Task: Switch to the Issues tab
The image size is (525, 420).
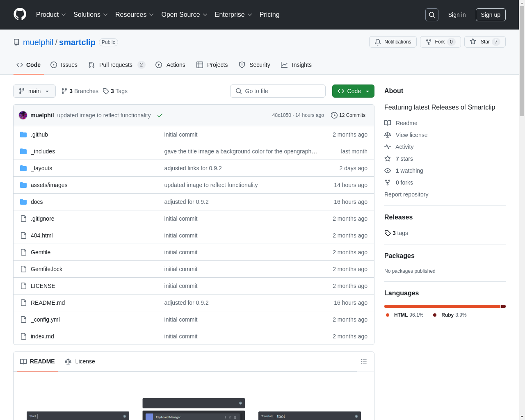Action: tap(64, 65)
